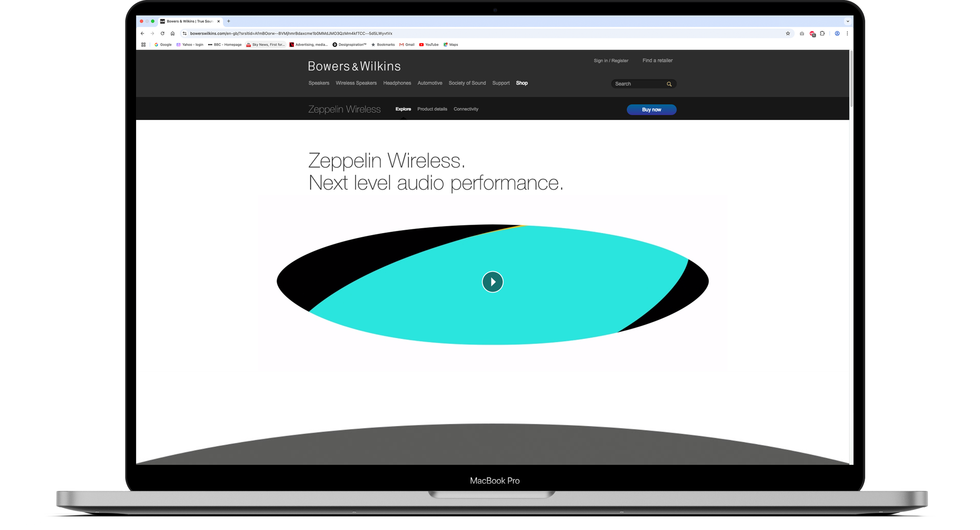Viewport: 980px width, 530px height.
Task: Open the Chrome three-dot menu
Action: [847, 34]
